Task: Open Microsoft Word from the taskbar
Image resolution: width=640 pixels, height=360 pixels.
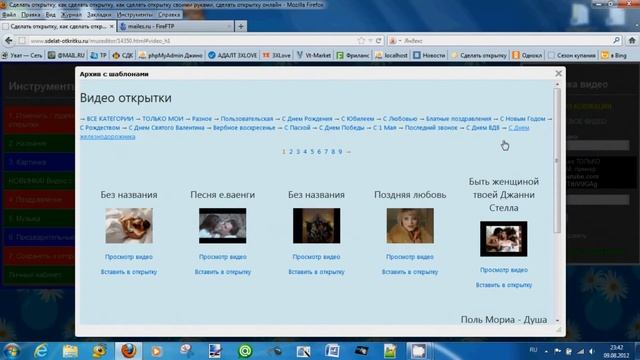Action: coord(332,351)
